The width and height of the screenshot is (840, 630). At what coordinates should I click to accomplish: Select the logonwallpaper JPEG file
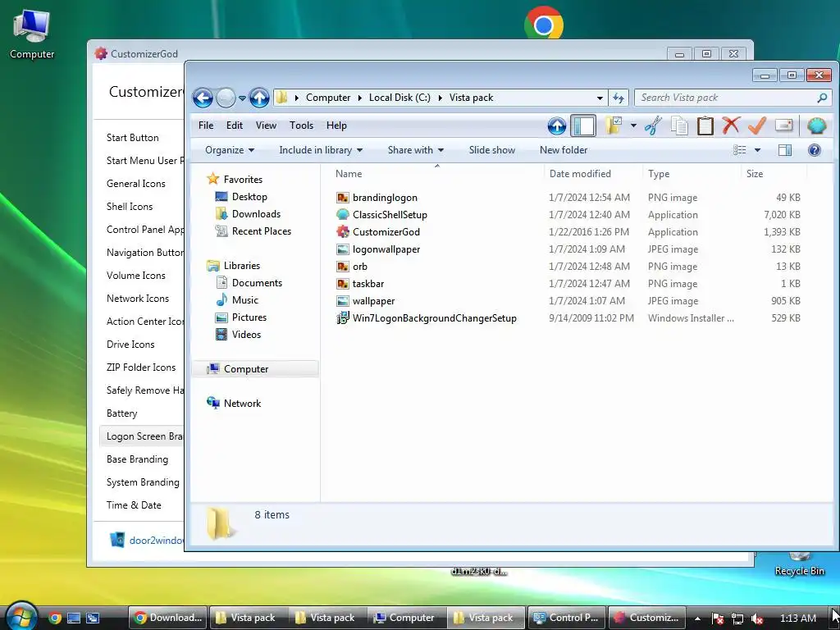click(386, 249)
